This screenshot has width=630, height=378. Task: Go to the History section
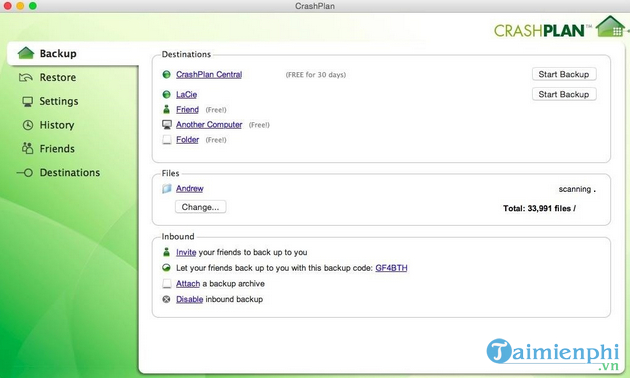pos(57,125)
